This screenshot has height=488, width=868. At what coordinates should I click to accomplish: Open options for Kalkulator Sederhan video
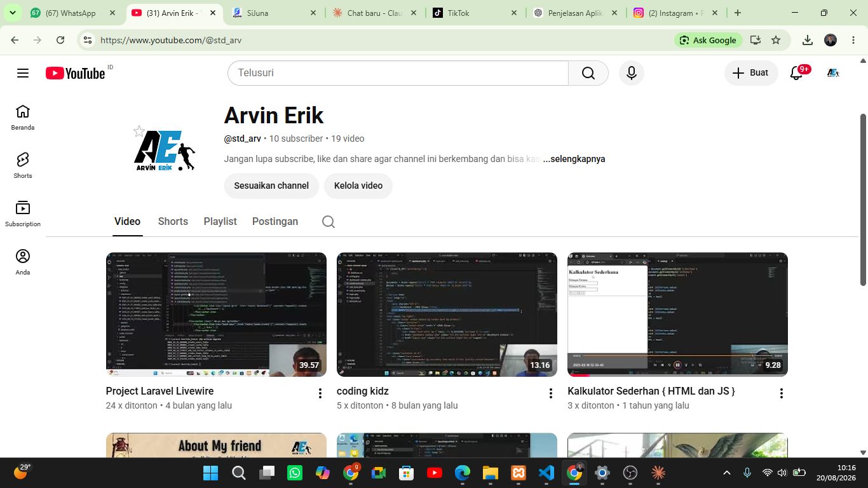click(x=782, y=393)
